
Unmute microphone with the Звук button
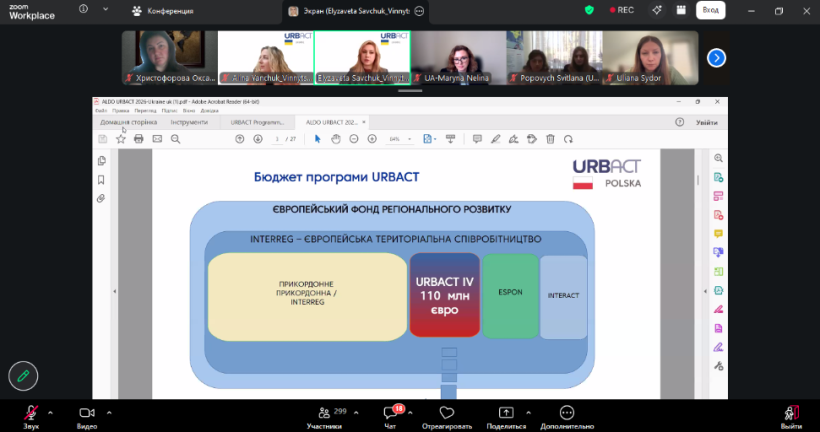coord(32,414)
